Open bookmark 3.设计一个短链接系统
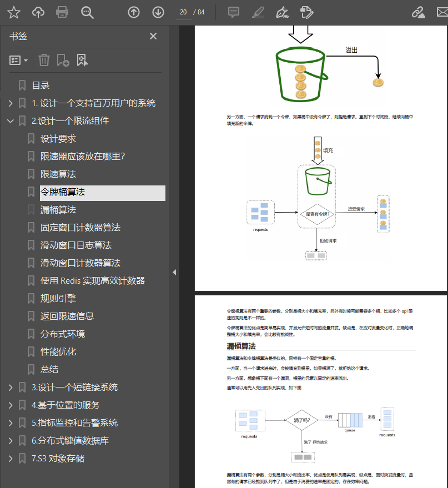This screenshot has height=488, width=448. 74,388
